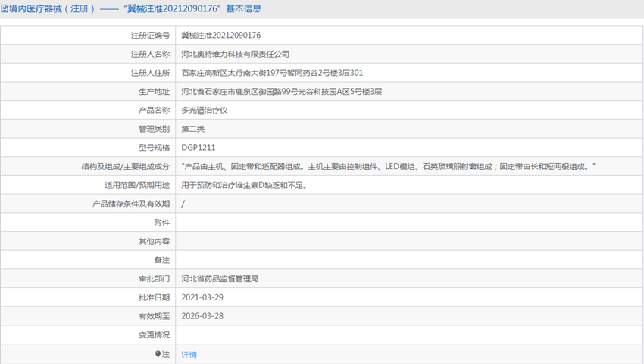Select production address 河北省石家庄市鹿泉区御园路99号
Image resolution: width=644 pixels, height=364 pixels.
281,92
